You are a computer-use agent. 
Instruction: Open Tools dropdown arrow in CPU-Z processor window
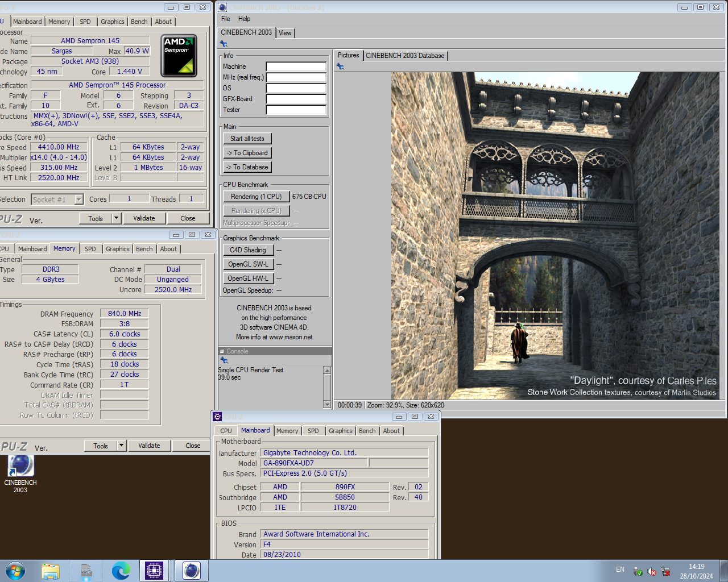pyautogui.click(x=116, y=218)
